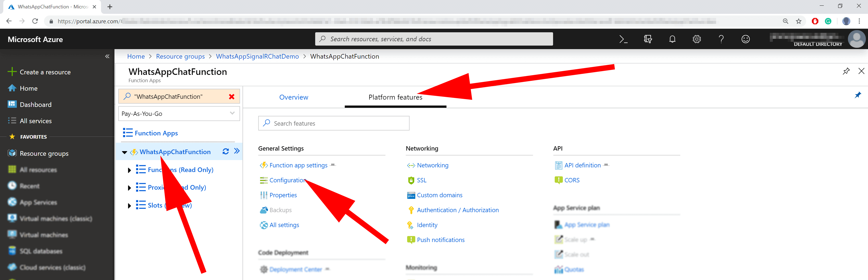Go back in browser history
This screenshot has height=280, width=868.
[x=9, y=21]
